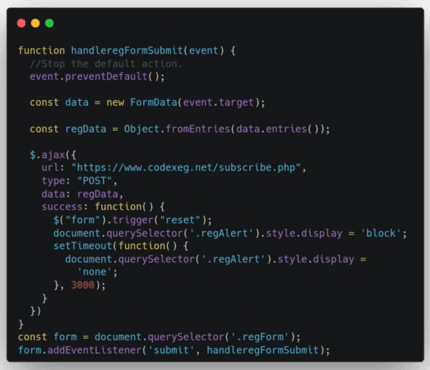Click the comment 'Stop the default action'

click(x=106, y=64)
